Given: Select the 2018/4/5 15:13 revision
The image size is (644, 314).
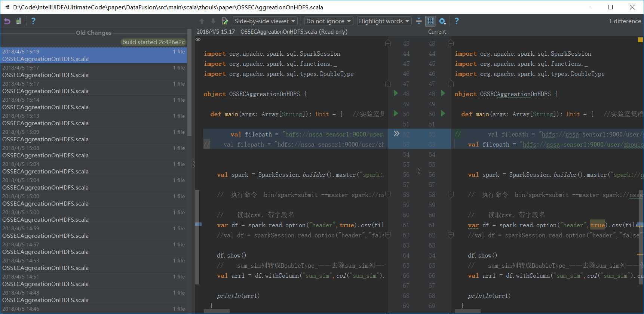Looking at the screenshot, I should coord(93,120).
